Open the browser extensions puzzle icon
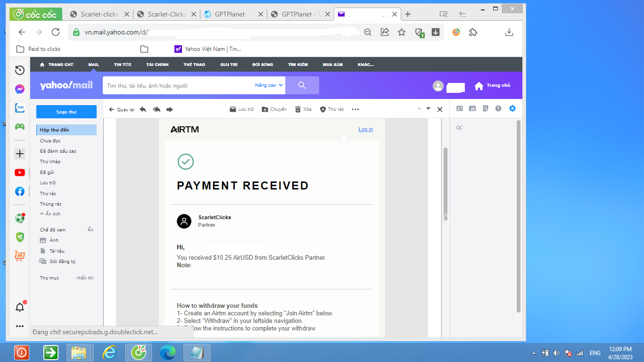This screenshot has width=644, height=362. (473, 32)
